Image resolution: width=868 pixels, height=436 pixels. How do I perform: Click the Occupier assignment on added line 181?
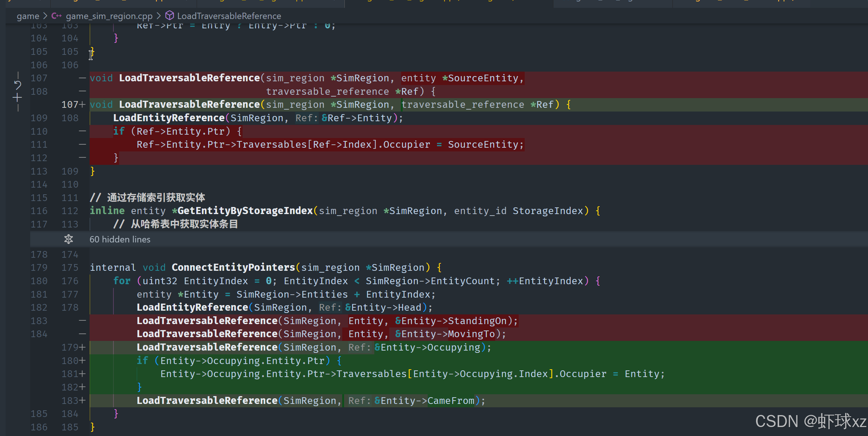(x=583, y=374)
